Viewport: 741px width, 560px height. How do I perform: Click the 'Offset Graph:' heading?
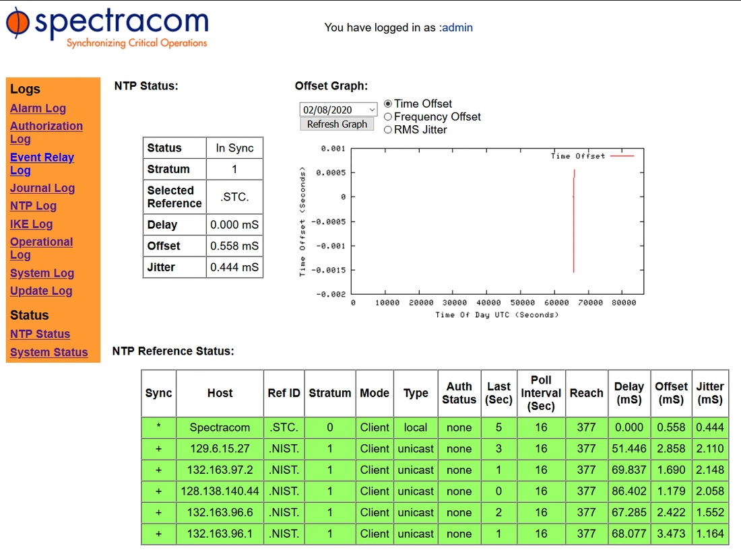(331, 86)
